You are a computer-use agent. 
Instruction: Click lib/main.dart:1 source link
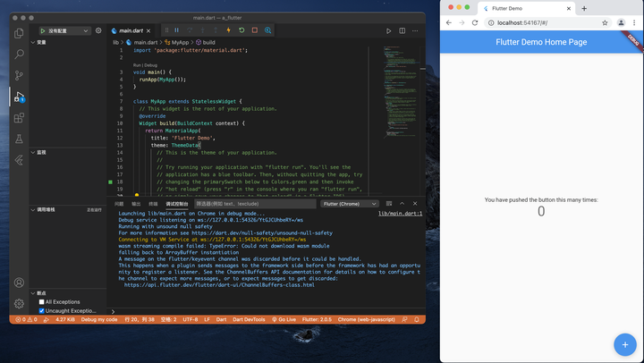(x=400, y=214)
